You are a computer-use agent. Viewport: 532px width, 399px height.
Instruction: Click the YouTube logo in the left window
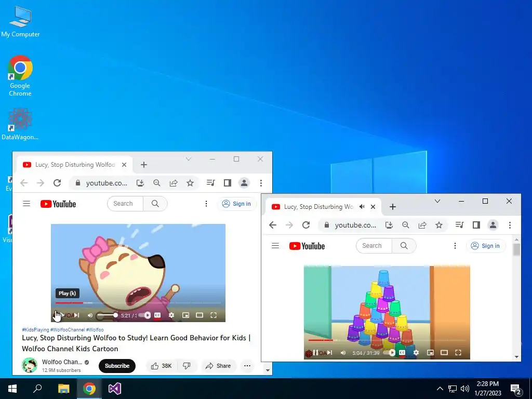click(x=58, y=204)
